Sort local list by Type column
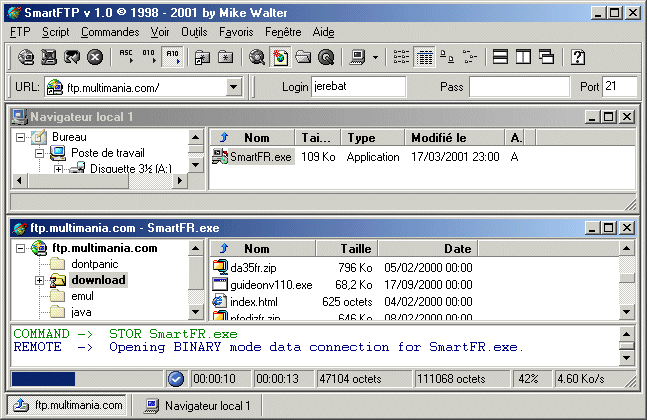The image size is (647, 420). pos(373,137)
